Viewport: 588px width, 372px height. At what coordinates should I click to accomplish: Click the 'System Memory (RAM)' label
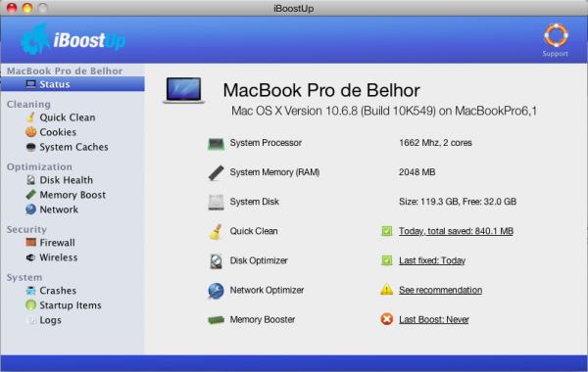274,172
